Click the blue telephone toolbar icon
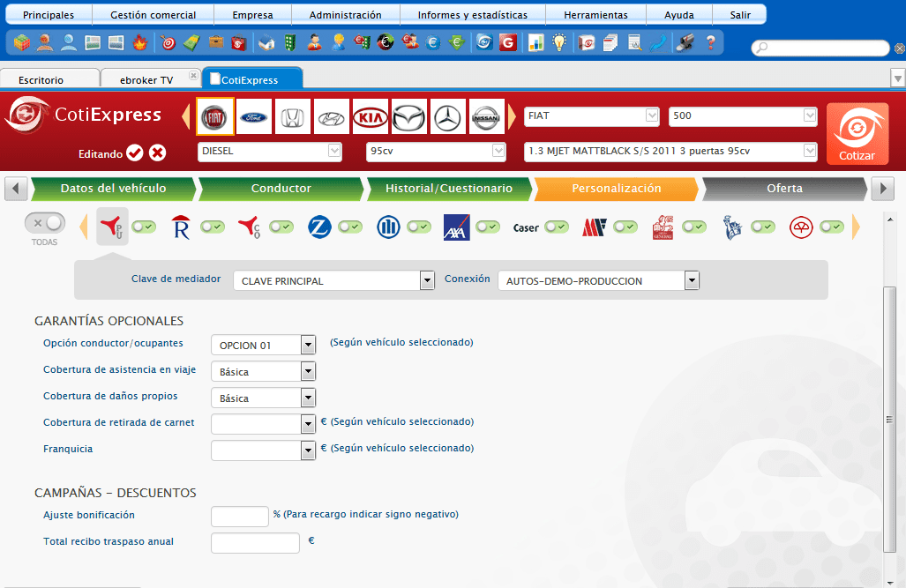The width and height of the screenshot is (906, 588). pyautogui.click(x=659, y=42)
